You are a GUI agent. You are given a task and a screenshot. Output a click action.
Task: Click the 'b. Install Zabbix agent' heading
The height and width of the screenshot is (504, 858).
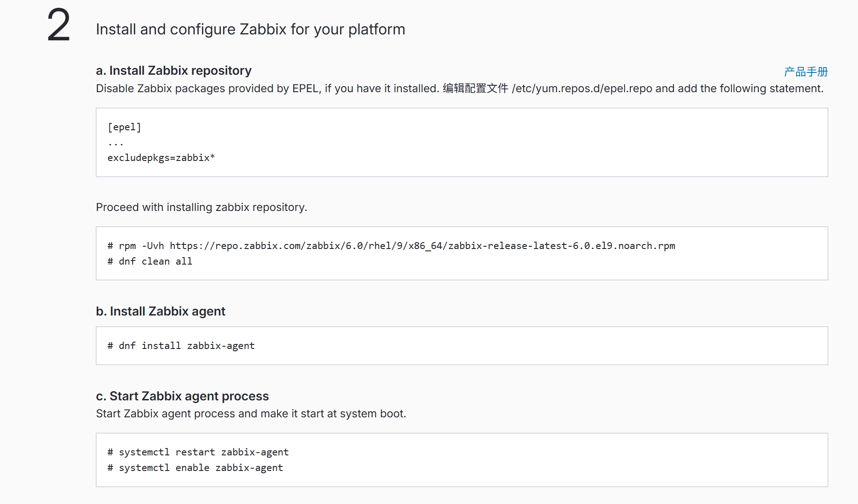tap(161, 311)
